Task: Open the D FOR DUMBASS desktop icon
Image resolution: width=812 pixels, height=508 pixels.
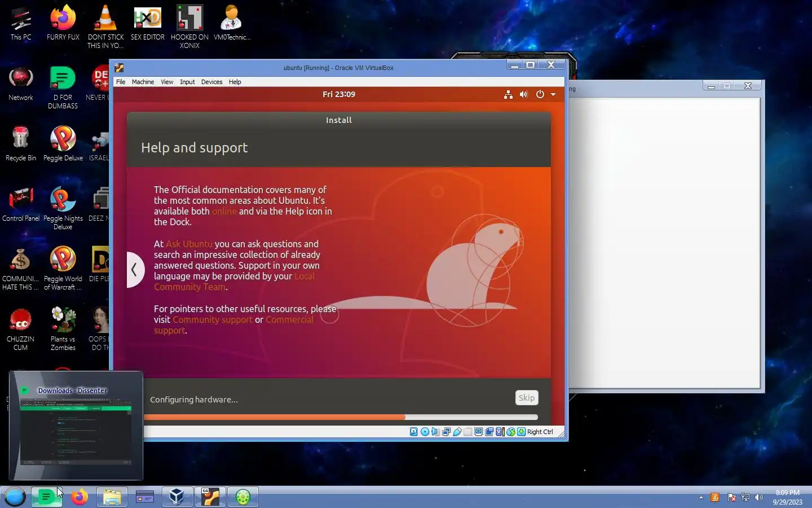Action: 63,87
